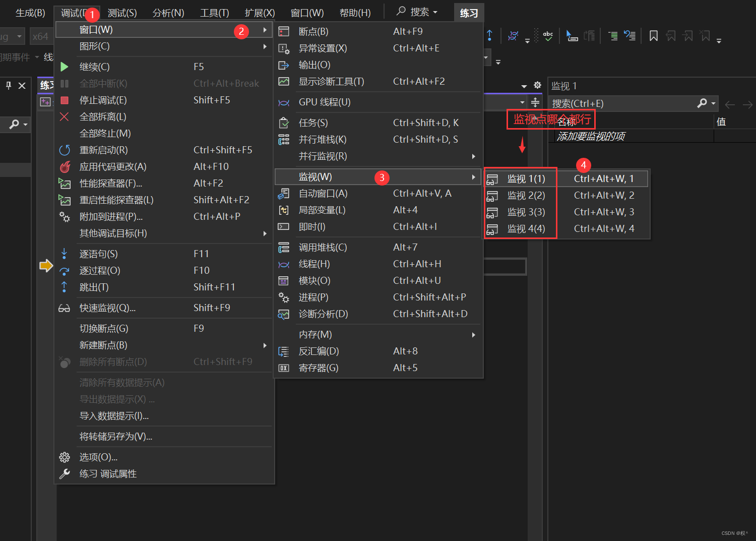Open 练习 Debug Properties entry

[x=164, y=473]
